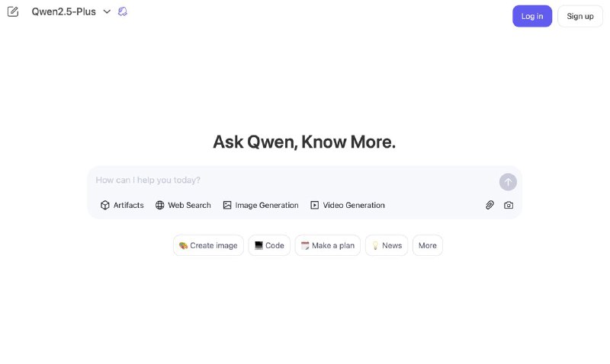Image resolution: width=610 pixels, height=364 pixels.
Task: Select the News suggestion chip
Action: [387, 245]
